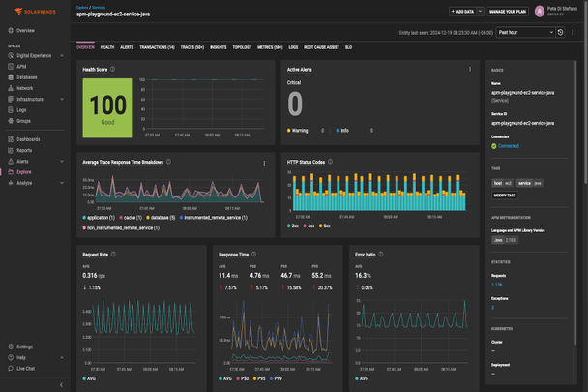Open the Live Chat icon
The image size is (588, 392).
click(10, 369)
